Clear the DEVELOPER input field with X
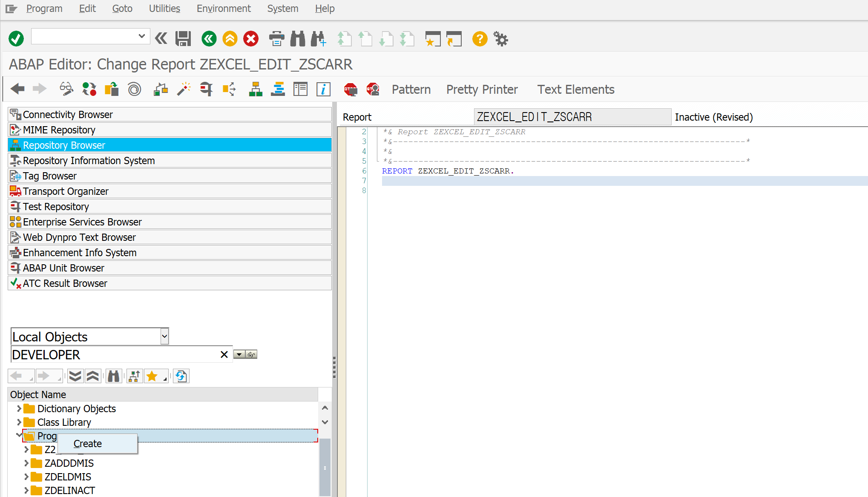Screen dimensions: 868x497 coord(224,355)
